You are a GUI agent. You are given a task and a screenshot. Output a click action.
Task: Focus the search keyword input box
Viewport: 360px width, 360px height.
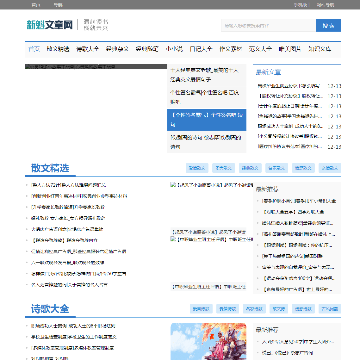coord(268,25)
